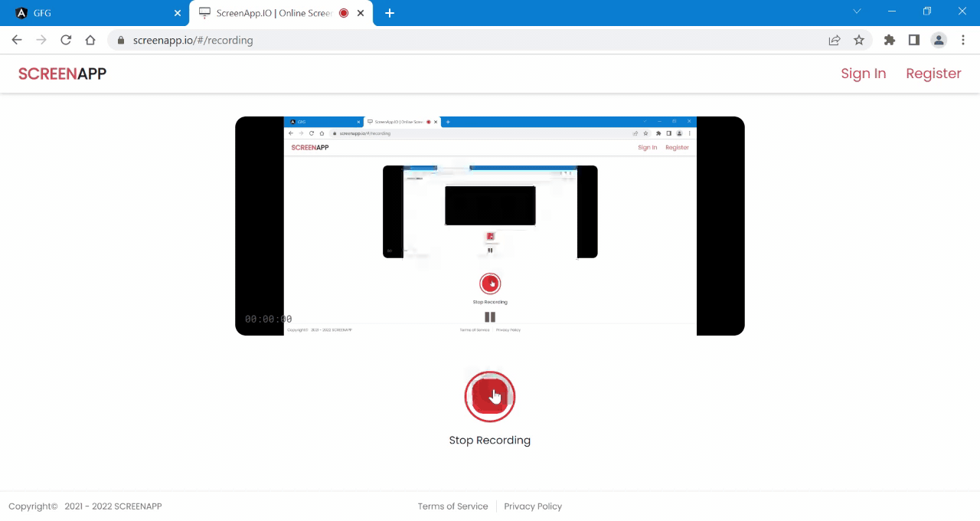Expand the tab search chevron
This screenshot has width=980, height=521.
click(x=857, y=11)
